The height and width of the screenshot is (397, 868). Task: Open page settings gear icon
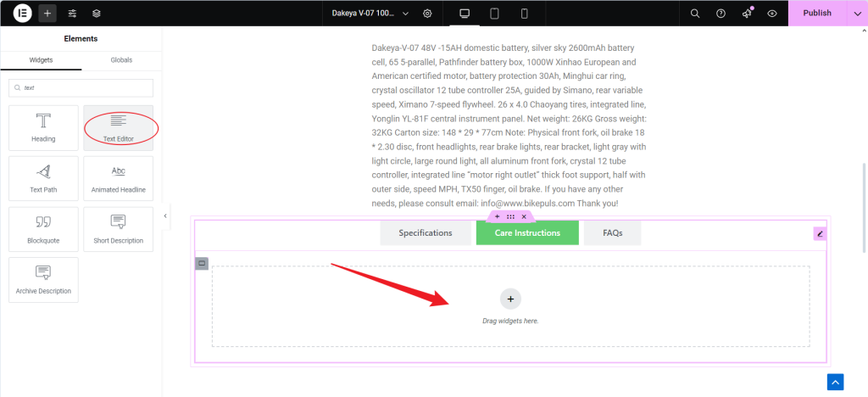click(x=427, y=14)
